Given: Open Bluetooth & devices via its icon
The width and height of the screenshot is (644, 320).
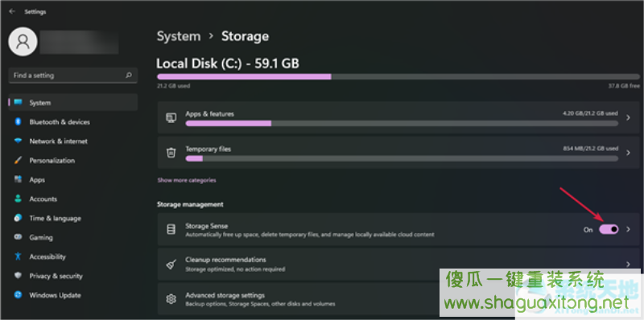Looking at the screenshot, I should 18,121.
